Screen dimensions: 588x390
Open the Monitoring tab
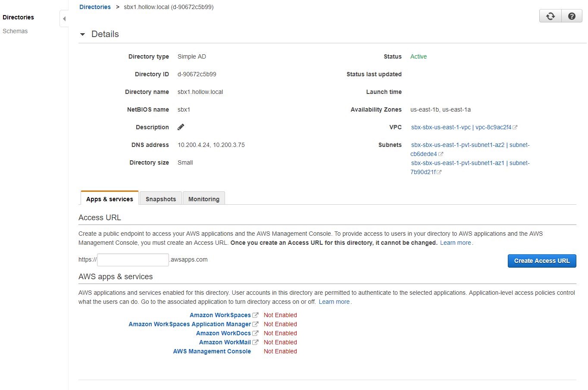pos(204,199)
